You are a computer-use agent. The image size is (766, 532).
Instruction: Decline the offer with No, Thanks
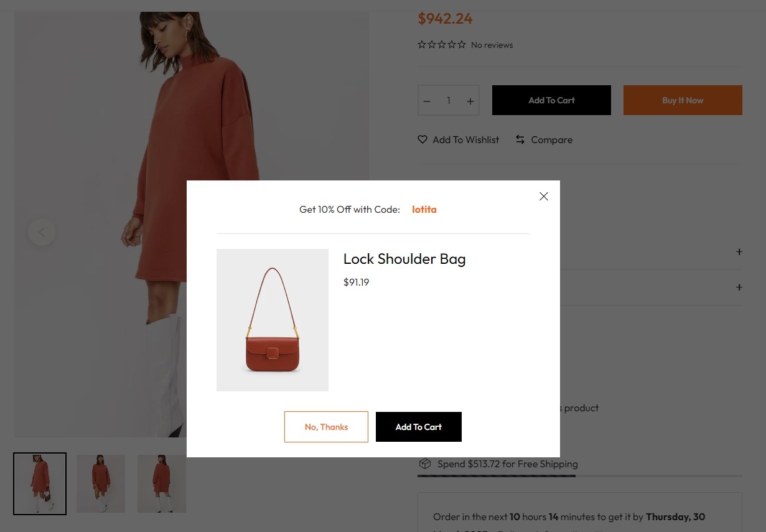tap(326, 427)
